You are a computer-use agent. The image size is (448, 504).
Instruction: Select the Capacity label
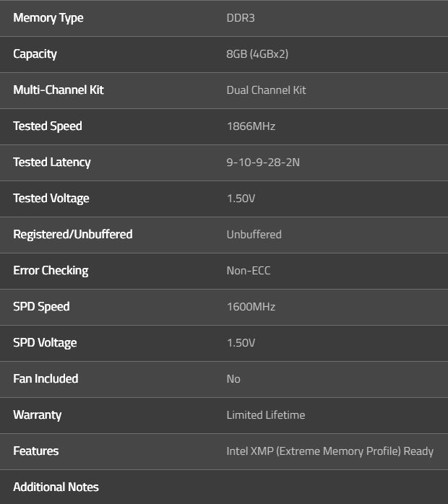35,54
